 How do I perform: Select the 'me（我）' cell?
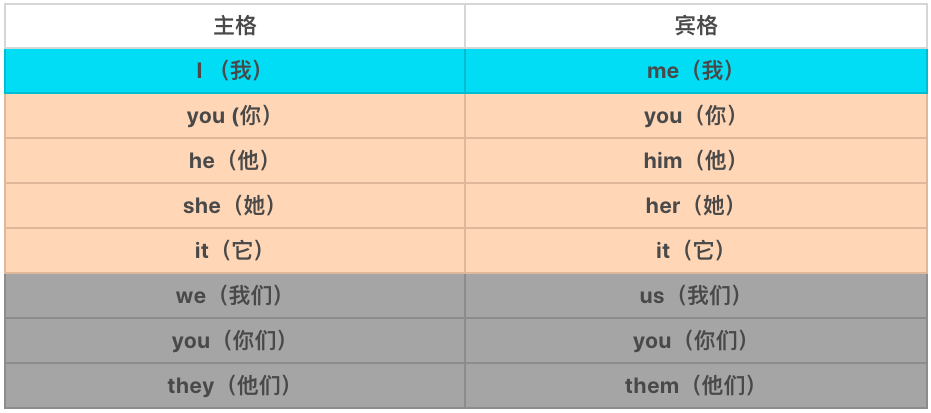coord(696,71)
